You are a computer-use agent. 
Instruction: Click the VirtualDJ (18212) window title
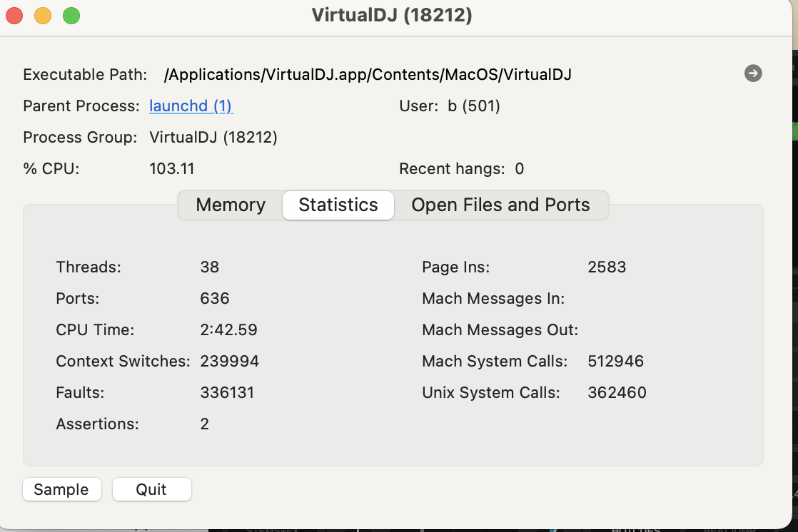point(392,16)
